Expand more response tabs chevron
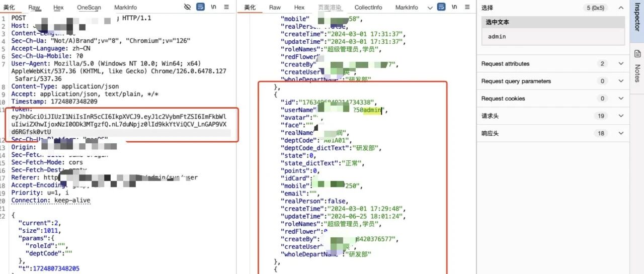The height and width of the screenshot is (274, 644). (x=430, y=8)
